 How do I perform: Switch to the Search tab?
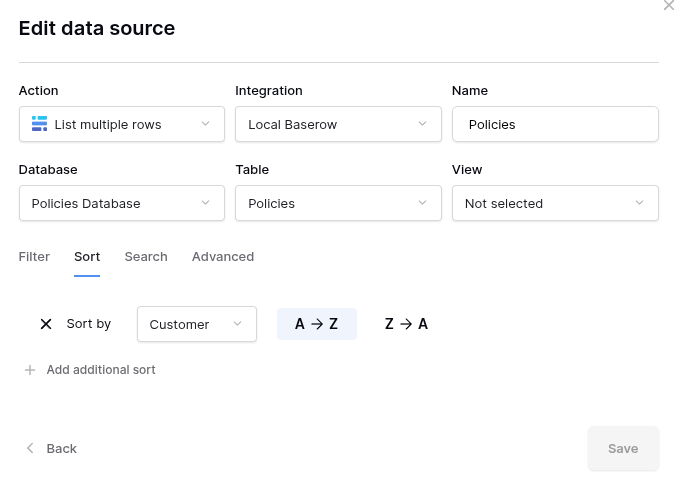coord(146,257)
